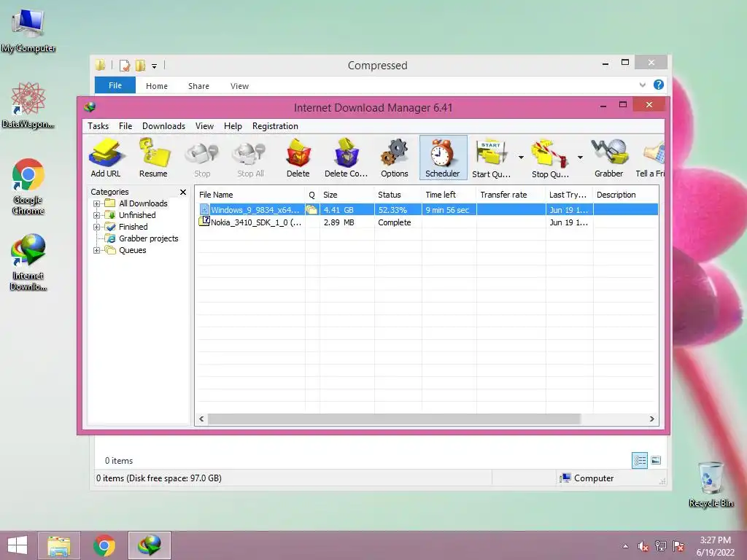Expand the ribbon in Compressed window
The width and height of the screenshot is (747, 560).
pyautogui.click(x=642, y=85)
